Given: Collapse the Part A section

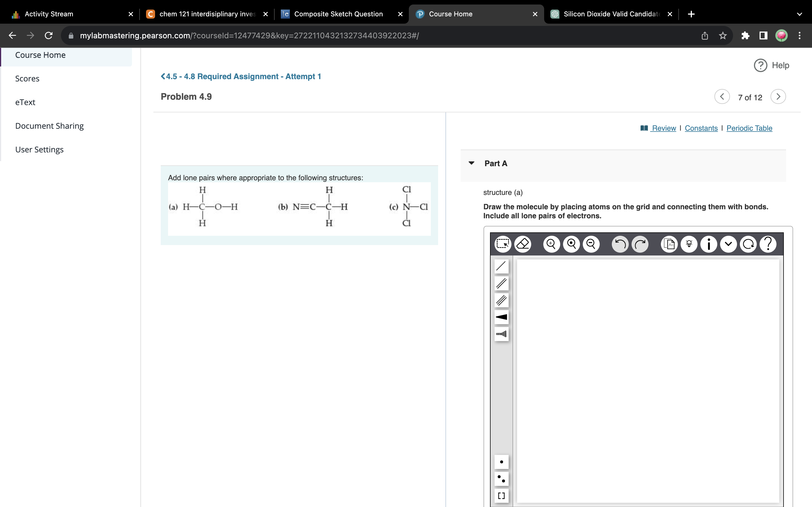Looking at the screenshot, I should [472, 163].
